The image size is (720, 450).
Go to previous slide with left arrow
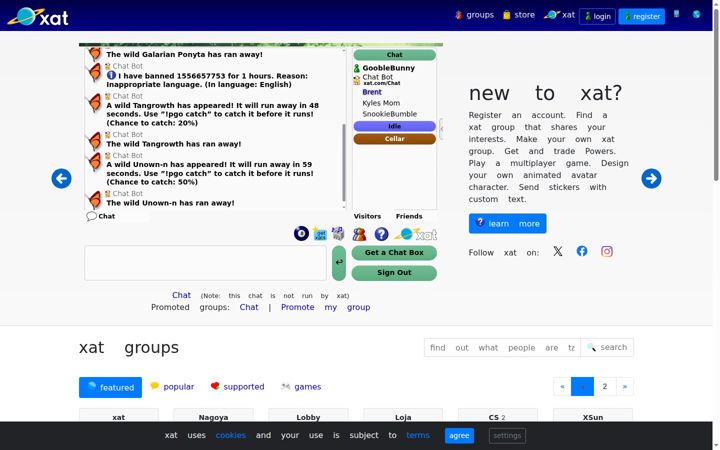(x=62, y=178)
